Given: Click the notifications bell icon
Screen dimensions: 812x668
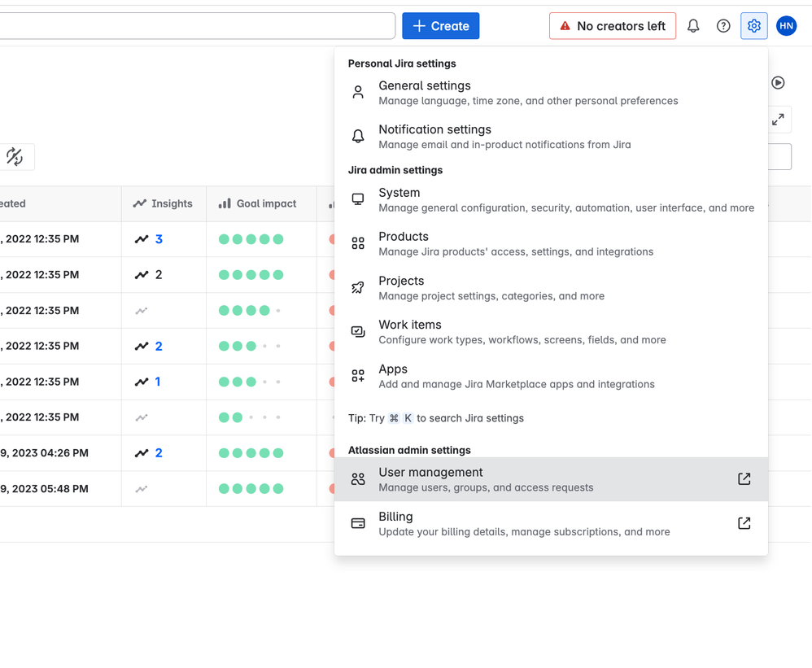Looking at the screenshot, I should [x=693, y=26].
